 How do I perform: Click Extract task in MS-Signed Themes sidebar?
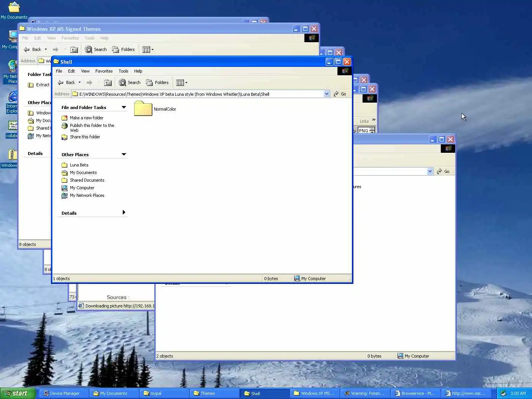tap(39, 85)
